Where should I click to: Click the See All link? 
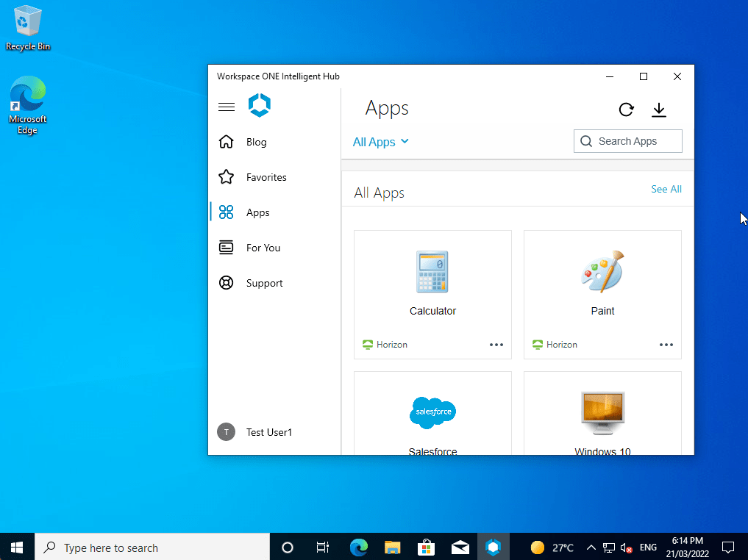[666, 189]
